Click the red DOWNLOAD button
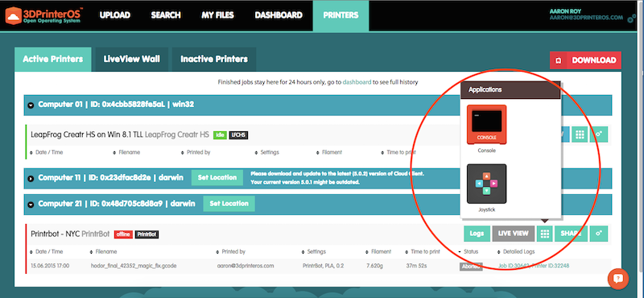The image size is (644, 298). click(x=586, y=60)
